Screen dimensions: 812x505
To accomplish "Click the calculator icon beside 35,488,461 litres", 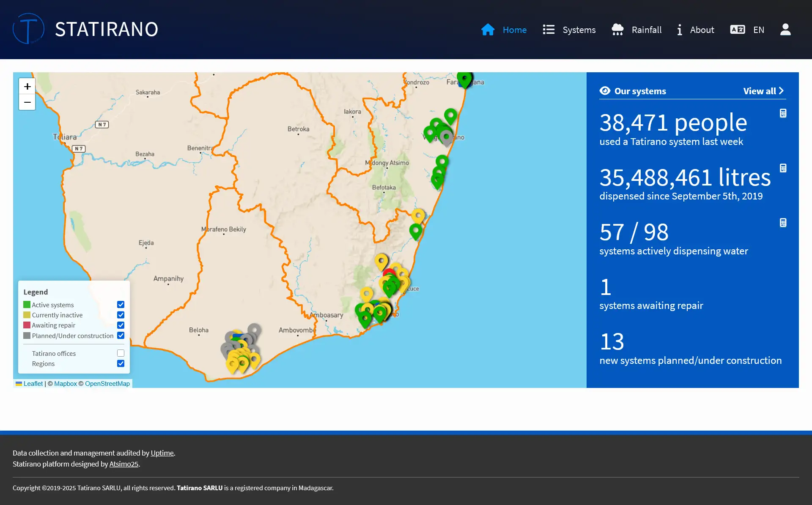I will pos(783,168).
